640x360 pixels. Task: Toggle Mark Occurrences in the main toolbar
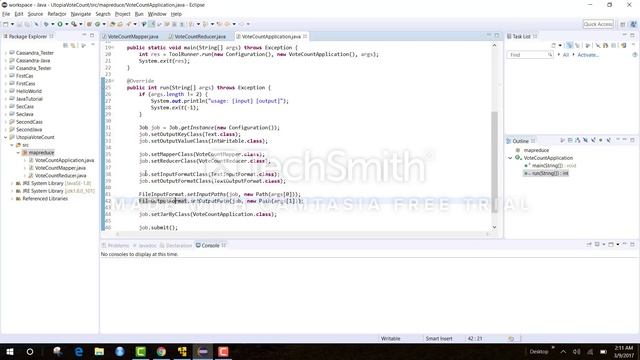pyautogui.click(x=152, y=24)
